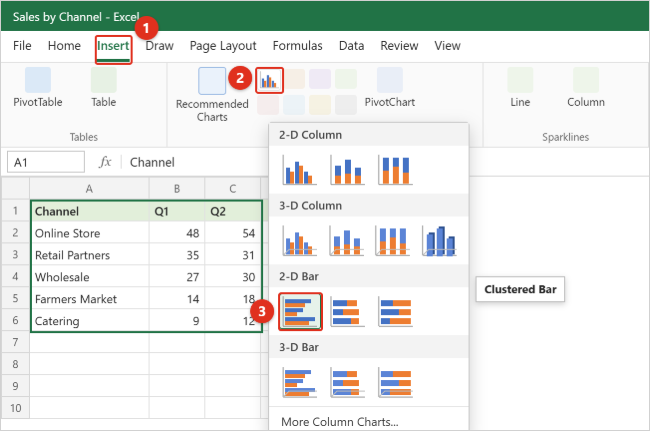Open the Review tab
The image size is (650, 431).
click(x=399, y=46)
